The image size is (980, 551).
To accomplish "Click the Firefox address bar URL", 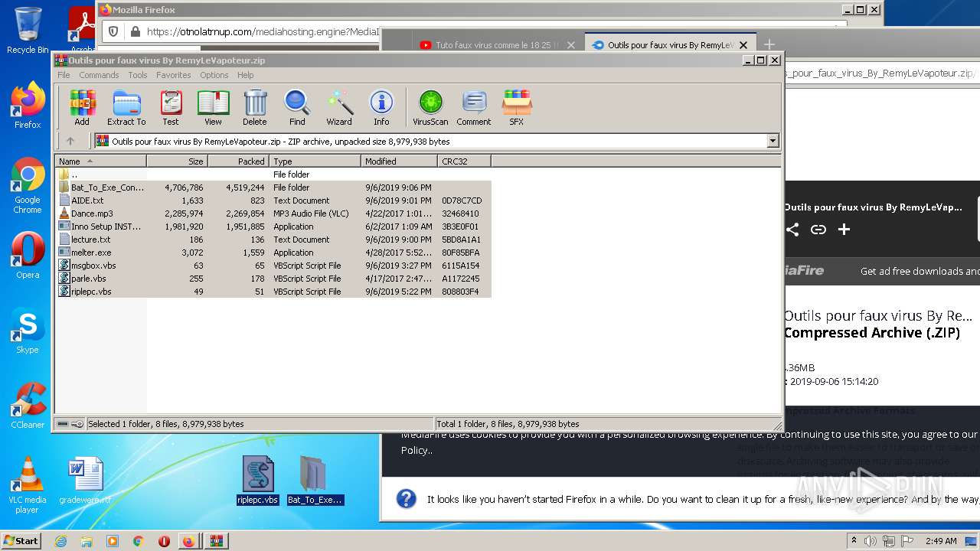I will [x=263, y=31].
